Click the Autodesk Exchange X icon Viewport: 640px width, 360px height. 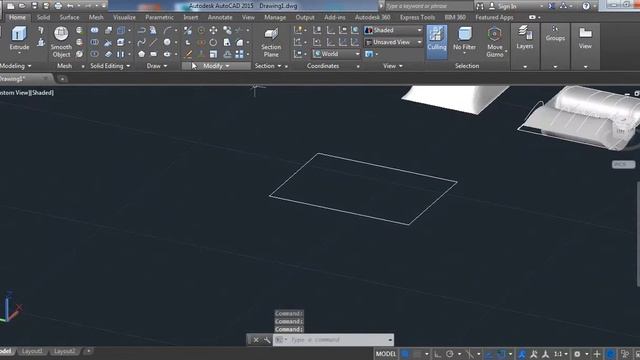tap(551, 6)
